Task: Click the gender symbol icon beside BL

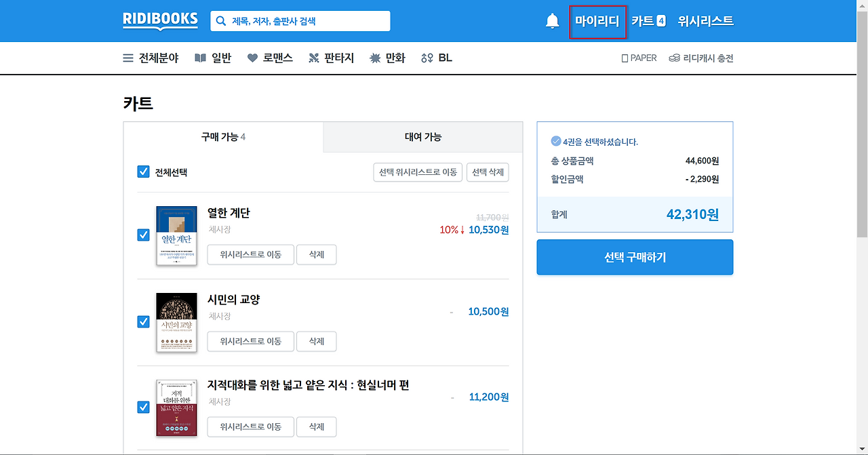Action: 427,58
